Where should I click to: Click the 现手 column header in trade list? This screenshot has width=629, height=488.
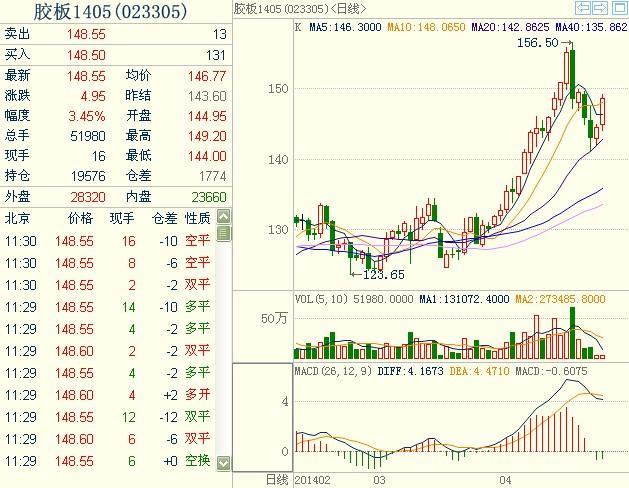[121, 217]
